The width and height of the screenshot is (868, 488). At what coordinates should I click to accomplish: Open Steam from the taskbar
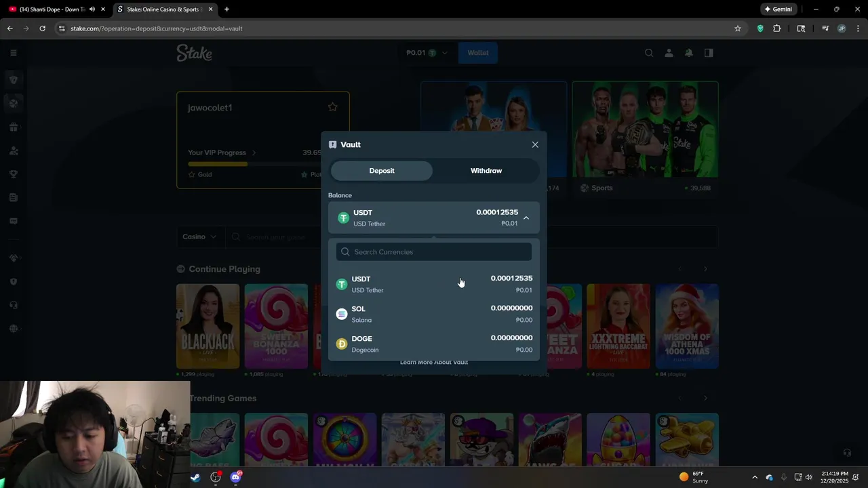pyautogui.click(x=195, y=477)
